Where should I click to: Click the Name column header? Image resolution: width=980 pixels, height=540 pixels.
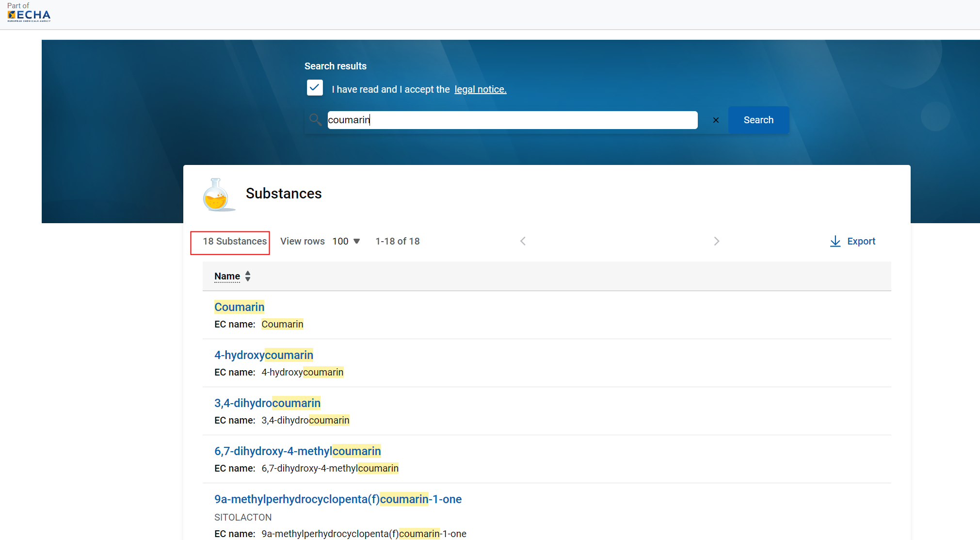coord(227,276)
